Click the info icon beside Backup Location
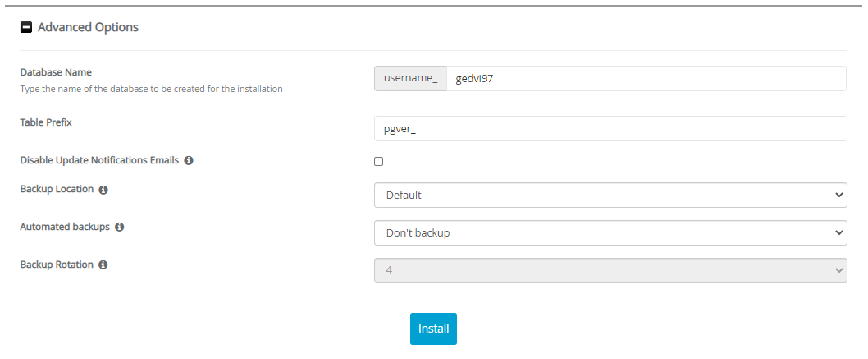868x359 pixels. pos(103,190)
